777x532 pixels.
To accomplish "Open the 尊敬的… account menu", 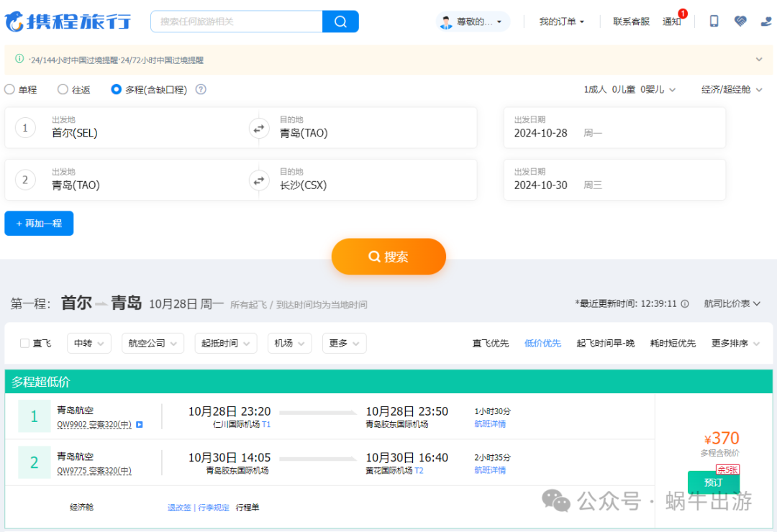I will [473, 22].
